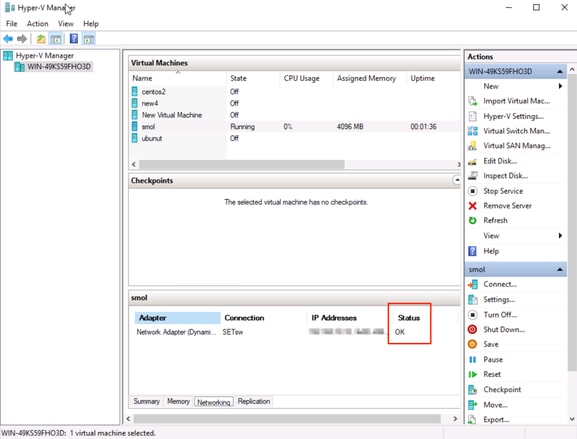The height and width of the screenshot is (439, 577).
Task: Click the Checkpoint icon
Action: coord(472,389)
